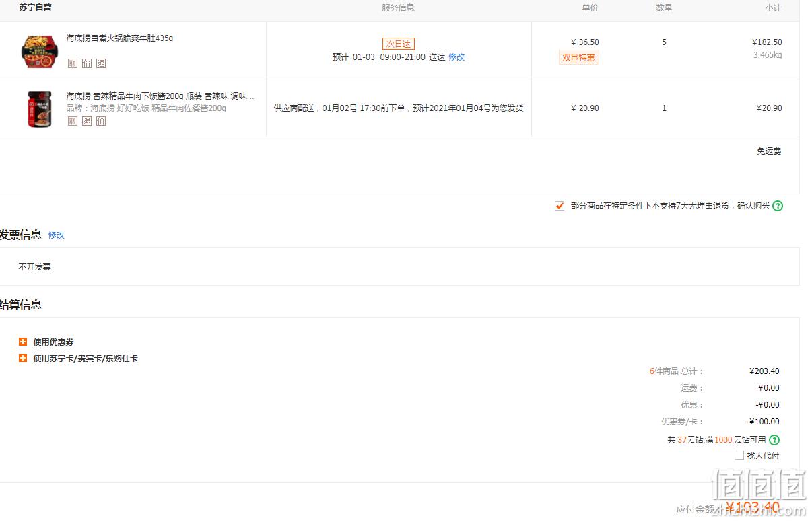Click 修改 link next to 发票信息

[57, 235]
